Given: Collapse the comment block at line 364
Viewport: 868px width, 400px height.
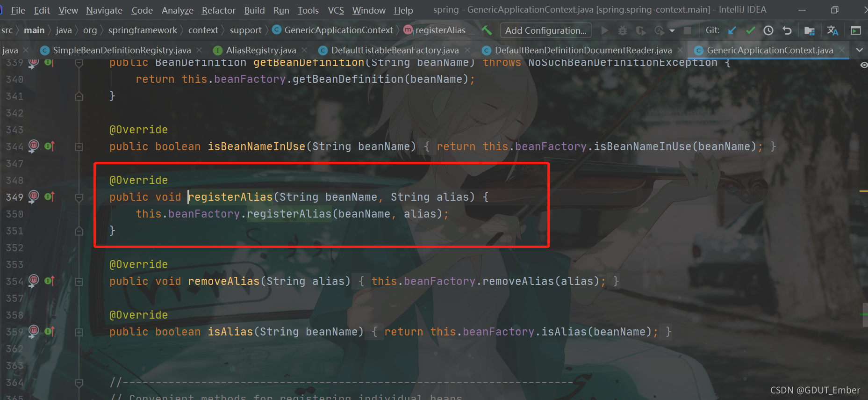Looking at the screenshot, I should click(x=79, y=383).
